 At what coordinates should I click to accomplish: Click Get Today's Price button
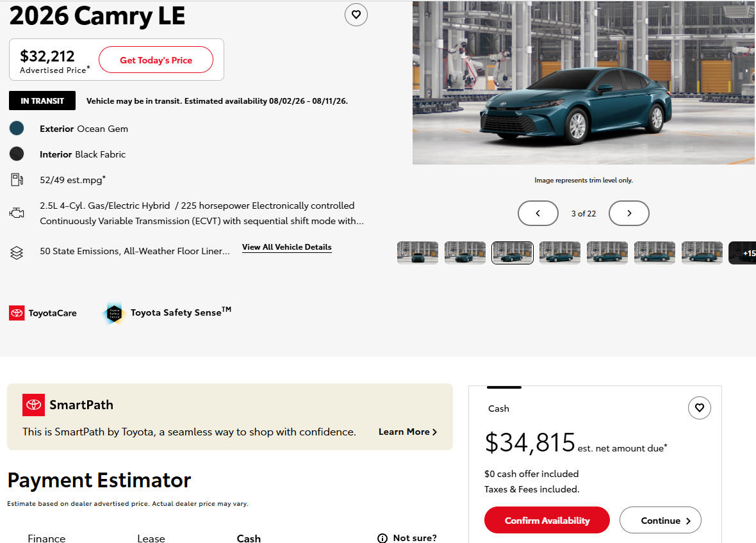[x=156, y=60]
